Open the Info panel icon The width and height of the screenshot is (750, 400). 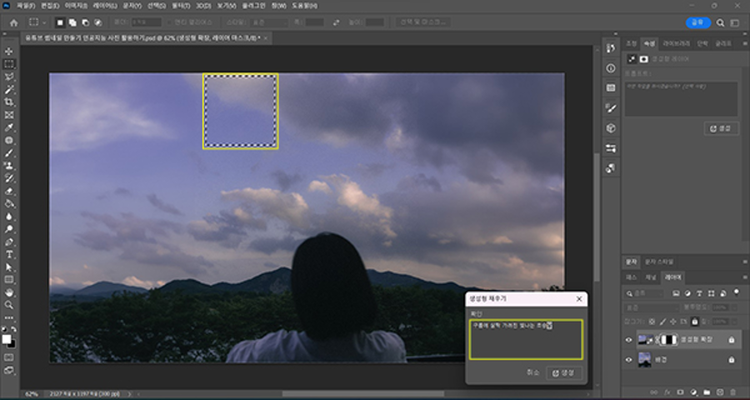coord(611,68)
